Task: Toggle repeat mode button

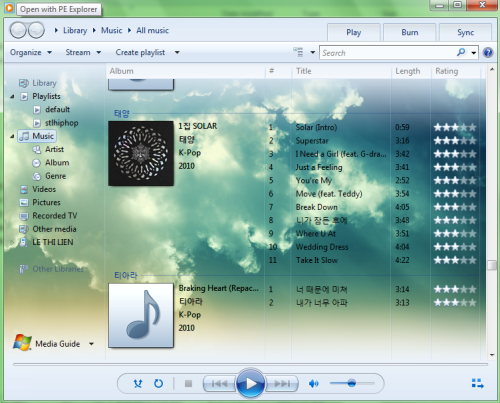Action: pos(158,383)
